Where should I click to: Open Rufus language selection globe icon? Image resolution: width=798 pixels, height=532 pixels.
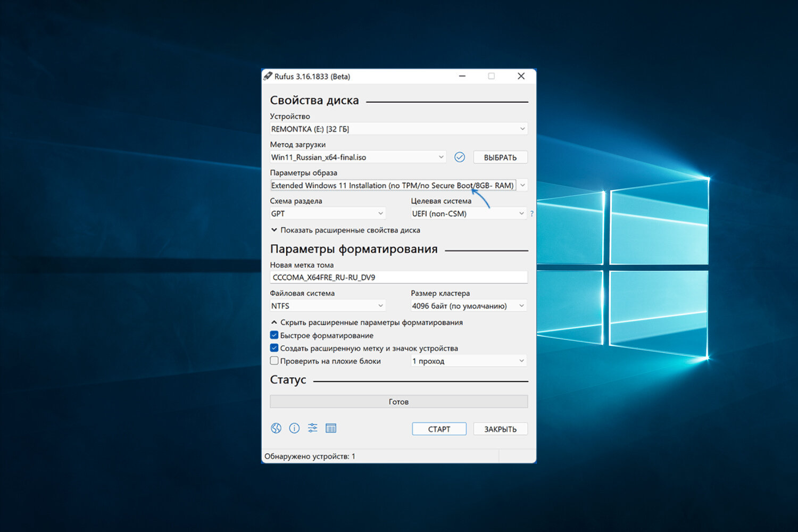tap(276, 428)
